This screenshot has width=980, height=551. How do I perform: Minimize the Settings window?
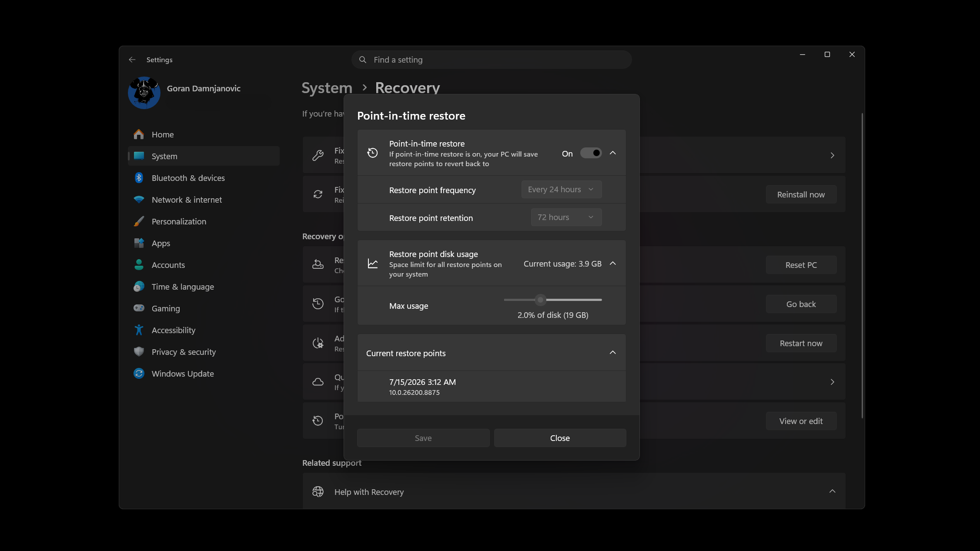pyautogui.click(x=803, y=54)
